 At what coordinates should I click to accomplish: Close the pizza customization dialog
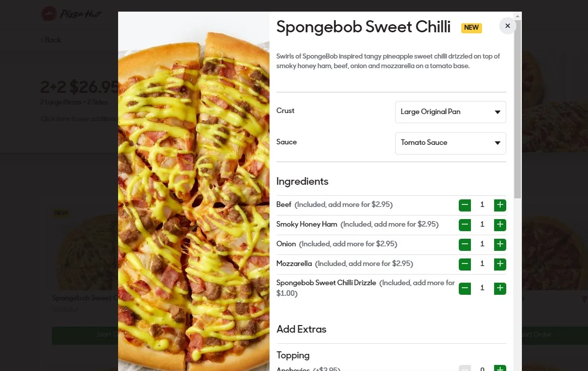(x=508, y=26)
